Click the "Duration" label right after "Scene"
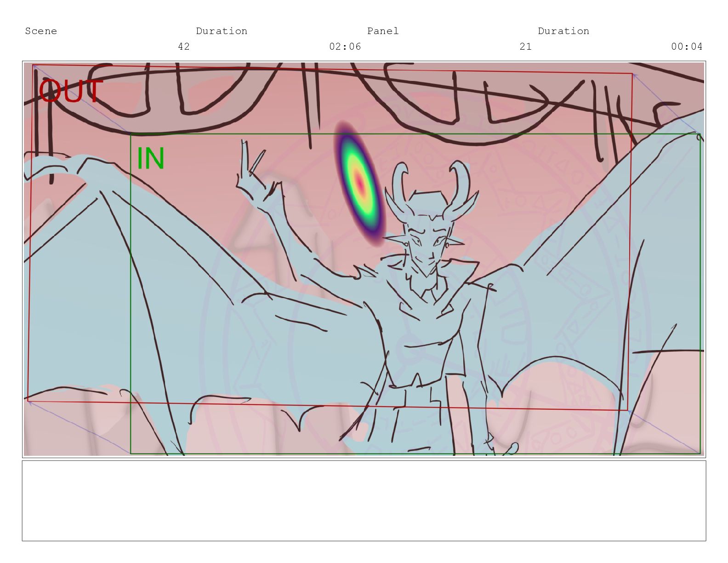This screenshot has width=728, height=563. pos(222,31)
